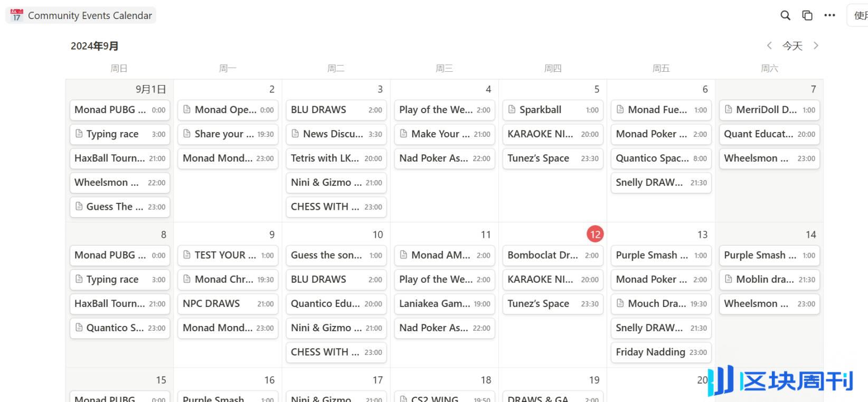This screenshot has width=868, height=402.
Task: Open Bomboclat Dr... event on September 12
Action: 553,255
